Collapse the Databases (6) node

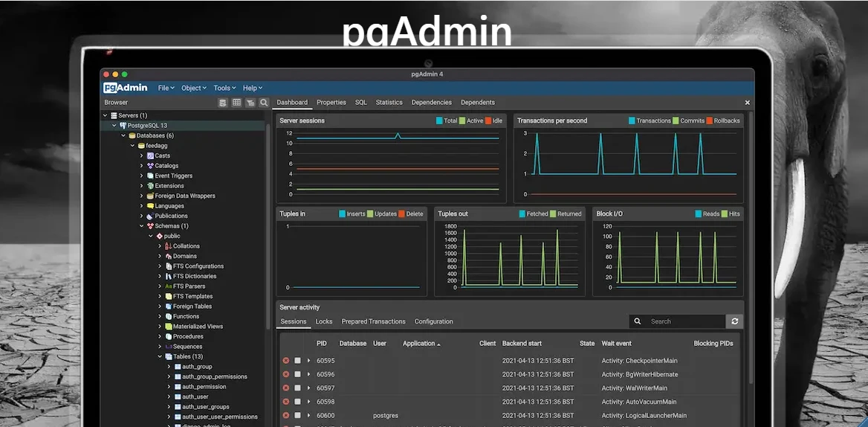(123, 135)
